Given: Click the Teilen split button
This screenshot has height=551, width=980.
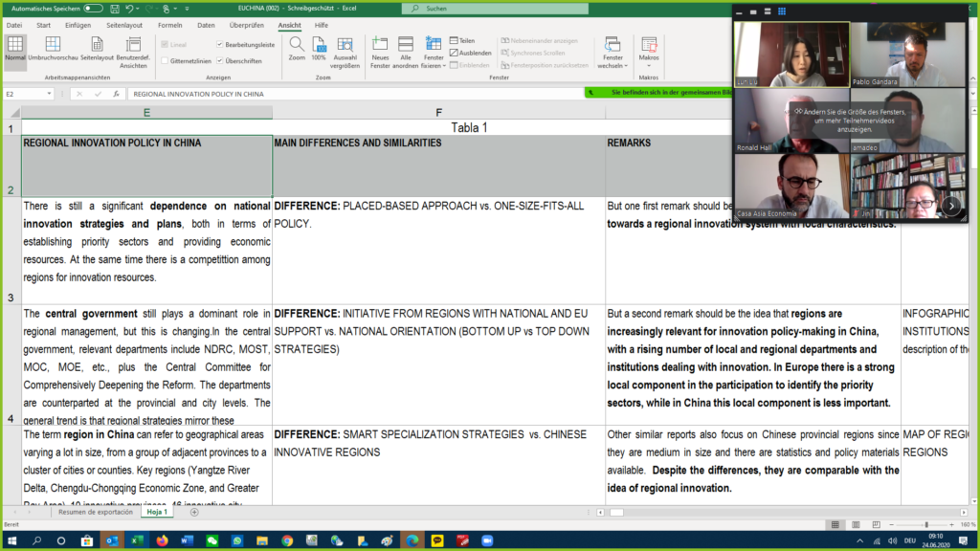Looking at the screenshot, I should click(461, 41).
